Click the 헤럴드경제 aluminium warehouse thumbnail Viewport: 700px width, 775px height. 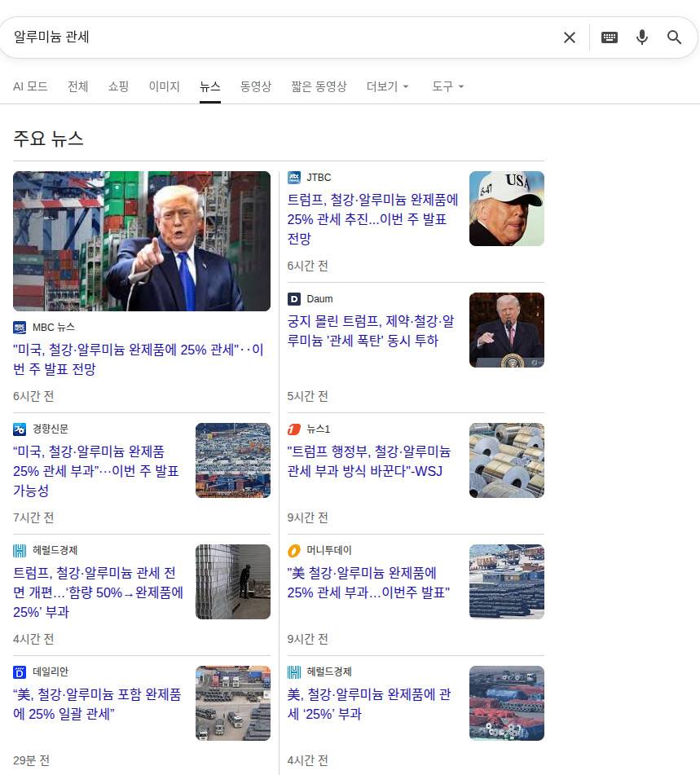[233, 582]
